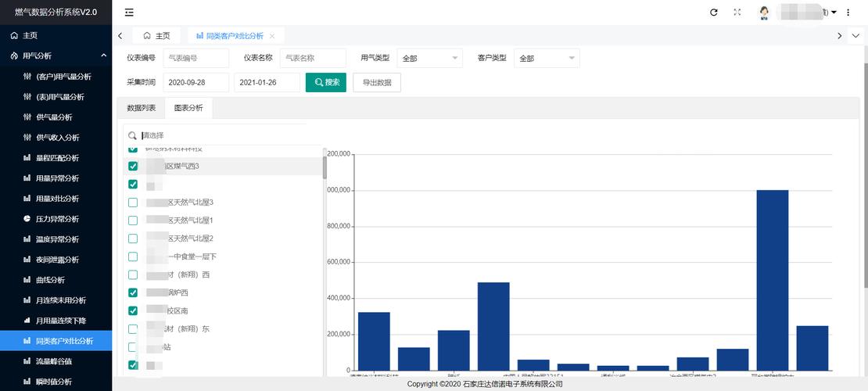Screen dimensions: 868x391
Task: Click the bar chart icon beside 夜间泄露分析
Action: (x=27, y=259)
